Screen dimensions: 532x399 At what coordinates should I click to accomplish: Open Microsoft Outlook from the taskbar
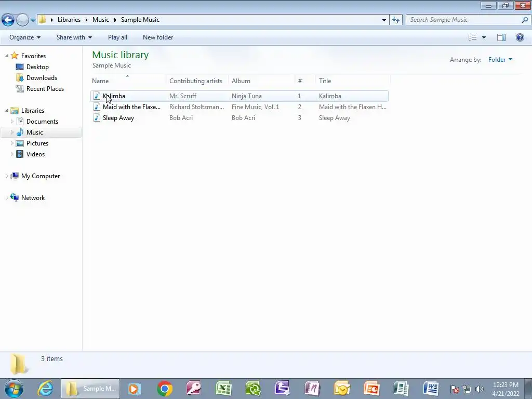click(342, 389)
